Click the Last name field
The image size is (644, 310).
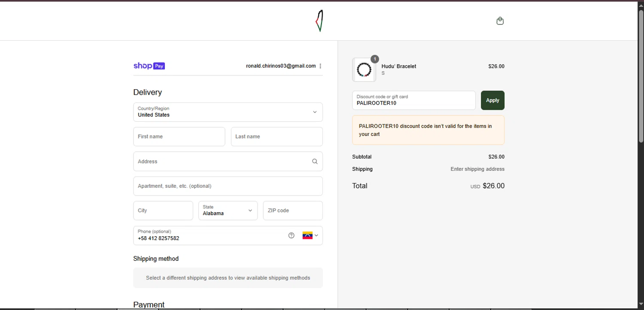pyautogui.click(x=277, y=137)
